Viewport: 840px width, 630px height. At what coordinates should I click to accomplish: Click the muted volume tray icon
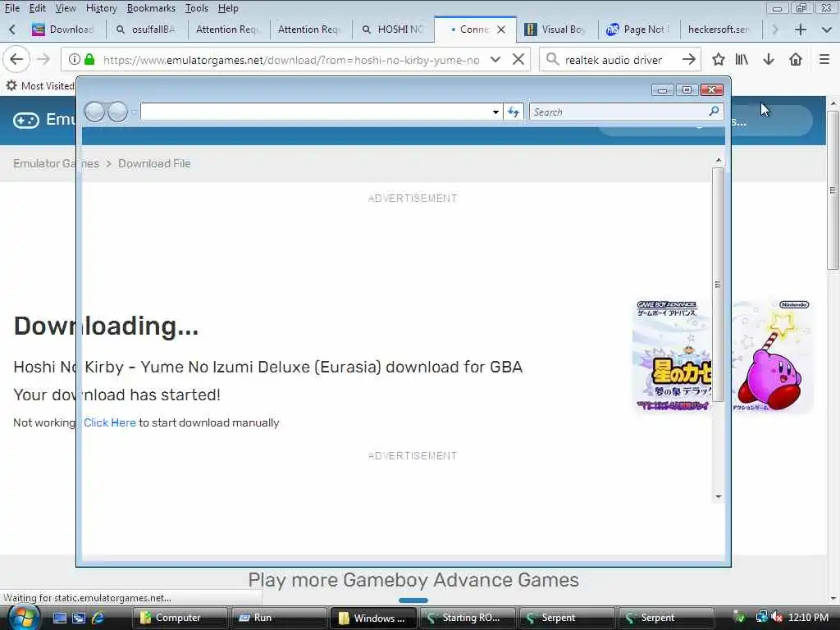777,618
